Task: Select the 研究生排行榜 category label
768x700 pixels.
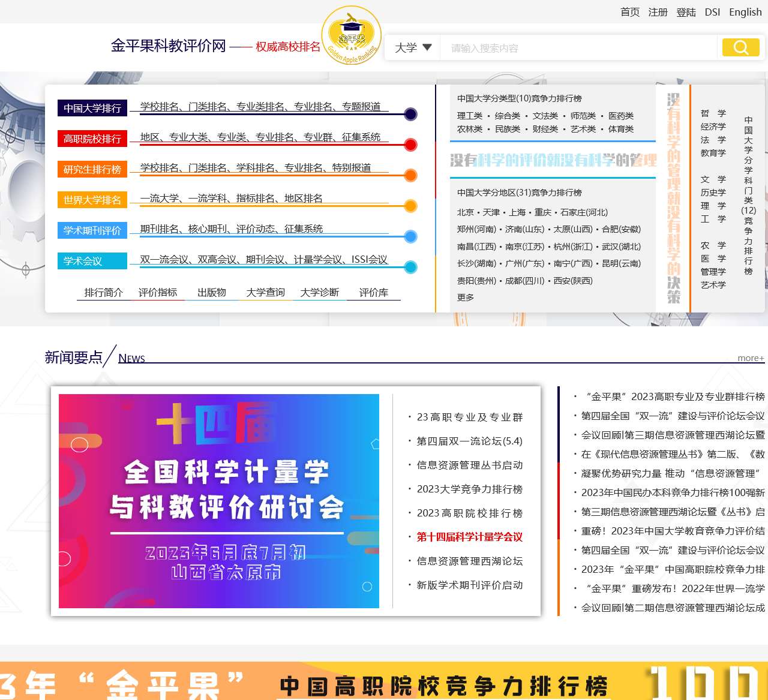Action: pyautogui.click(x=92, y=169)
